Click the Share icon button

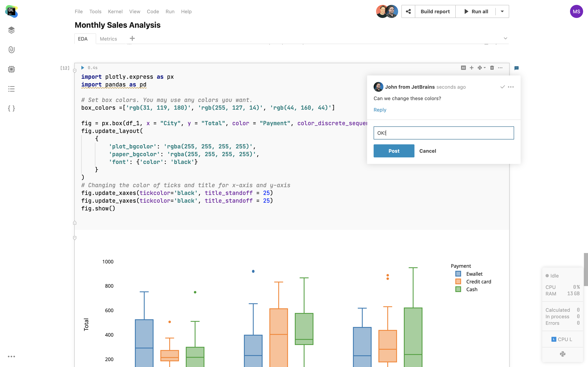(x=408, y=11)
